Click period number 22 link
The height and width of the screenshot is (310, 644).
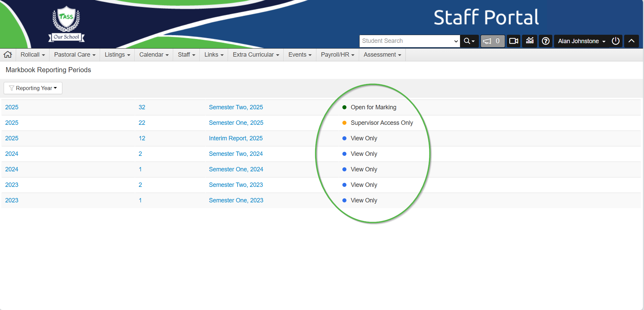click(142, 123)
